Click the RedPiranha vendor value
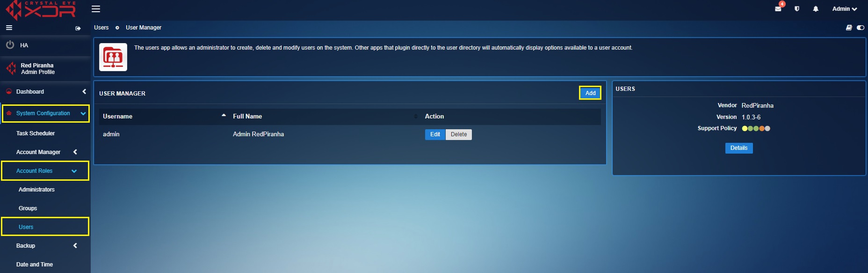 coord(758,105)
